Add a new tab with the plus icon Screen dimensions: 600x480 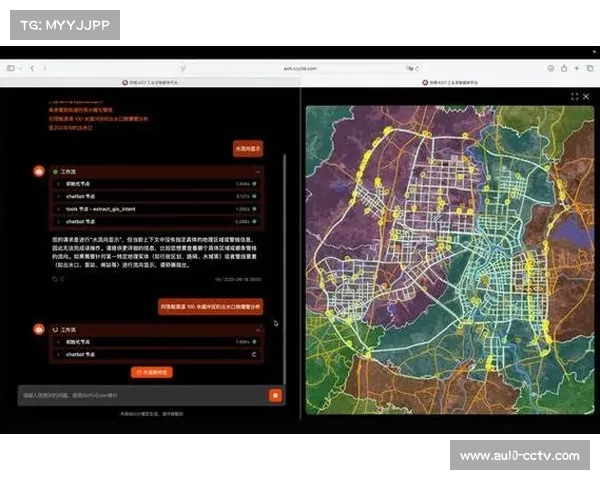tap(577, 68)
